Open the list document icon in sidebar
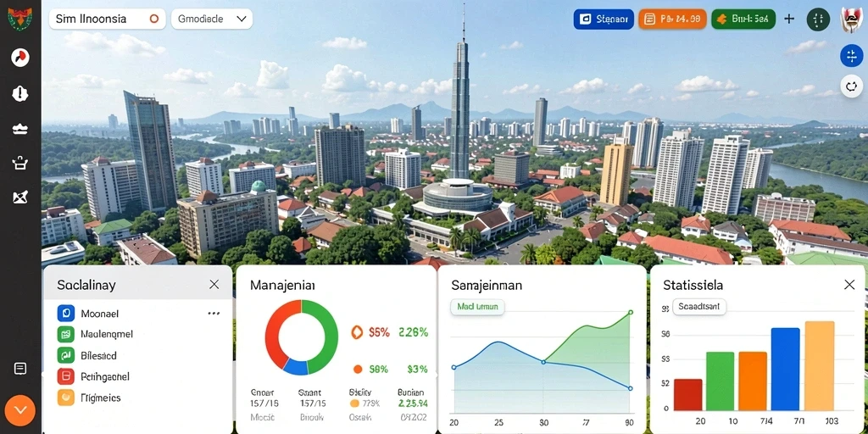This screenshot has height=434, width=868. [20, 369]
